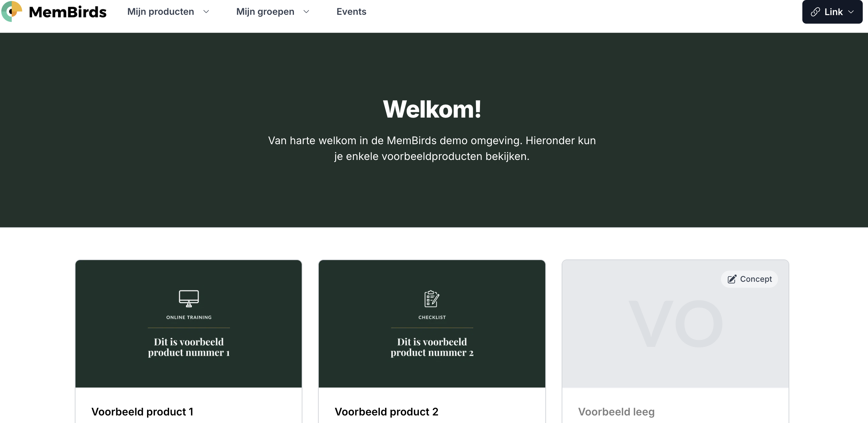The image size is (868, 423).
Task: Click the chain link icon in Link button
Action: coord(815,12)
